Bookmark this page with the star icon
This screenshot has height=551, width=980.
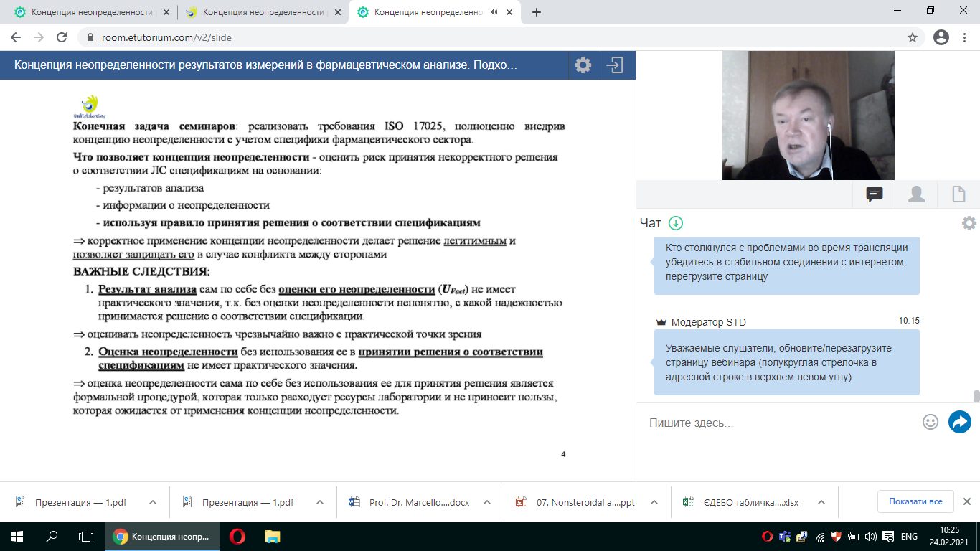[913, 37]
